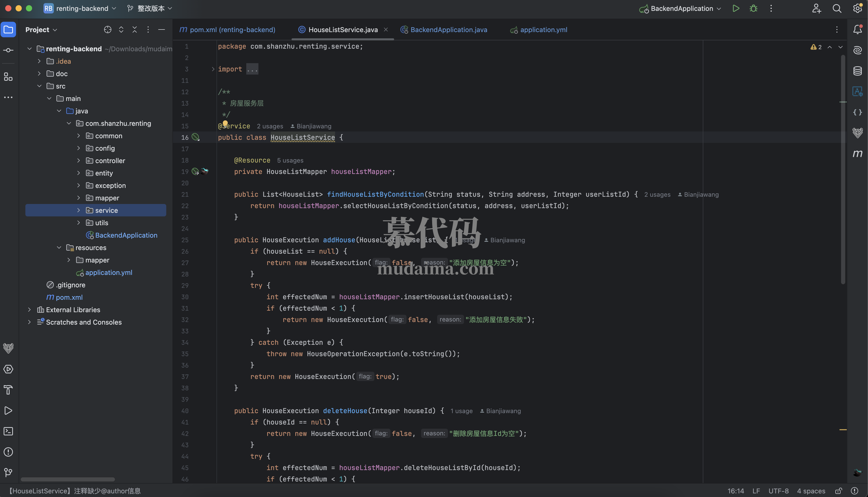The width and height of the screenshot is (868, 497).
Task: Open Search Everywhere magnifier icon
Action: coord(837,9)
